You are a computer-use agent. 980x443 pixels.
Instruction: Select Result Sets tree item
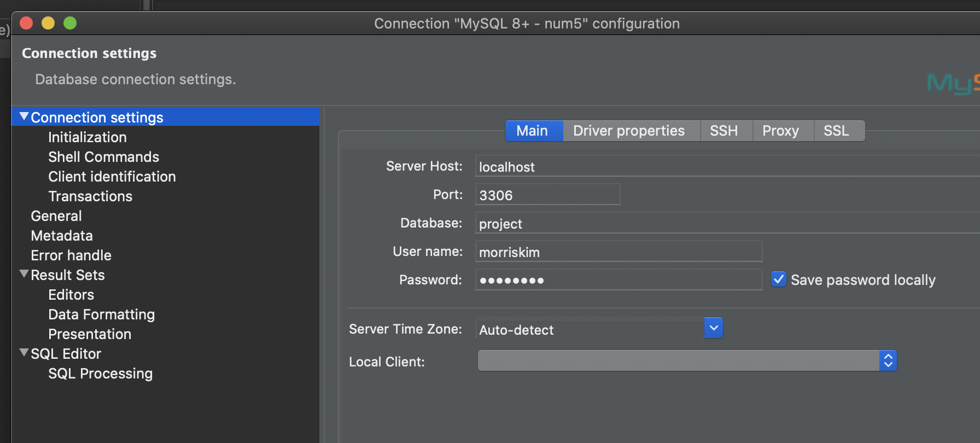click(x=68, y=275)
